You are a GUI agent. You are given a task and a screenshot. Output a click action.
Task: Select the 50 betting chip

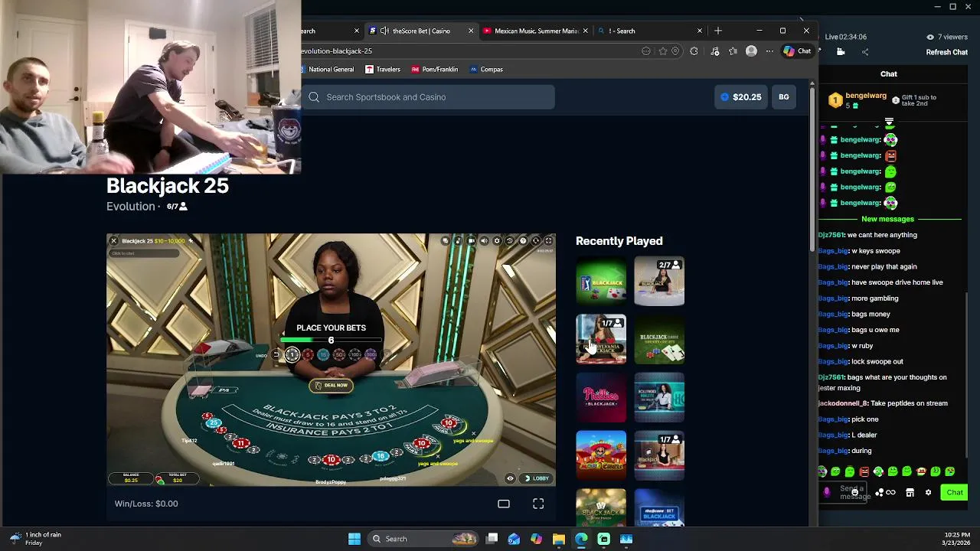pos(339,354)
